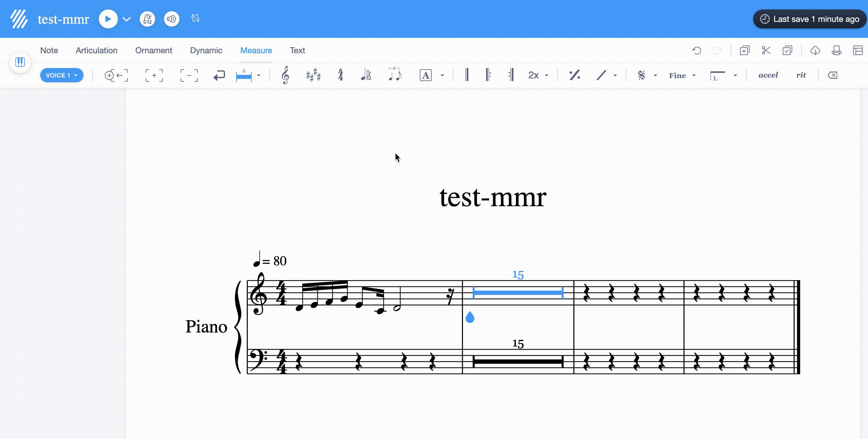
Task: Print the score
Action: tap(837, 50)
